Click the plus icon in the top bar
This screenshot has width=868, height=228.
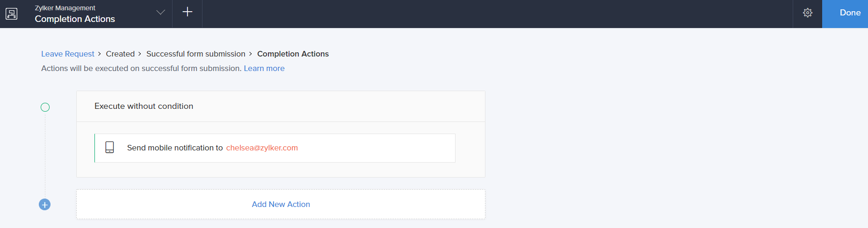(x=187, y=12)
